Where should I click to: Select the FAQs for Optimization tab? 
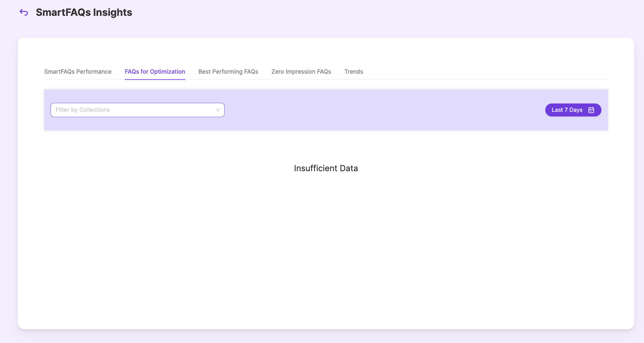pos(155,71)
